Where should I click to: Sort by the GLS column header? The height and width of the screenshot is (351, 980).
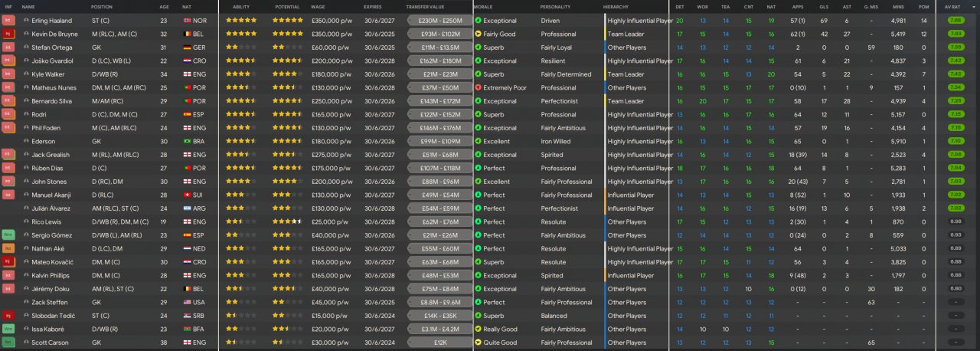point(824,6)
